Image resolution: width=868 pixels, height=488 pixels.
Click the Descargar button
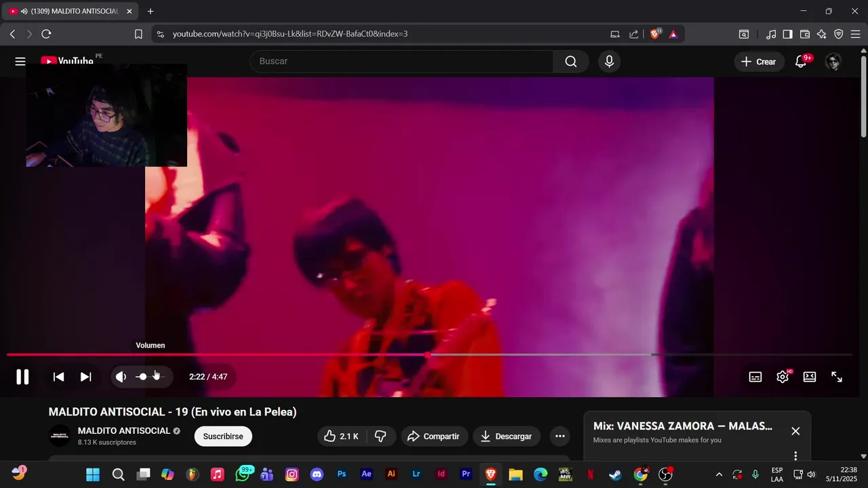point(507,436)
